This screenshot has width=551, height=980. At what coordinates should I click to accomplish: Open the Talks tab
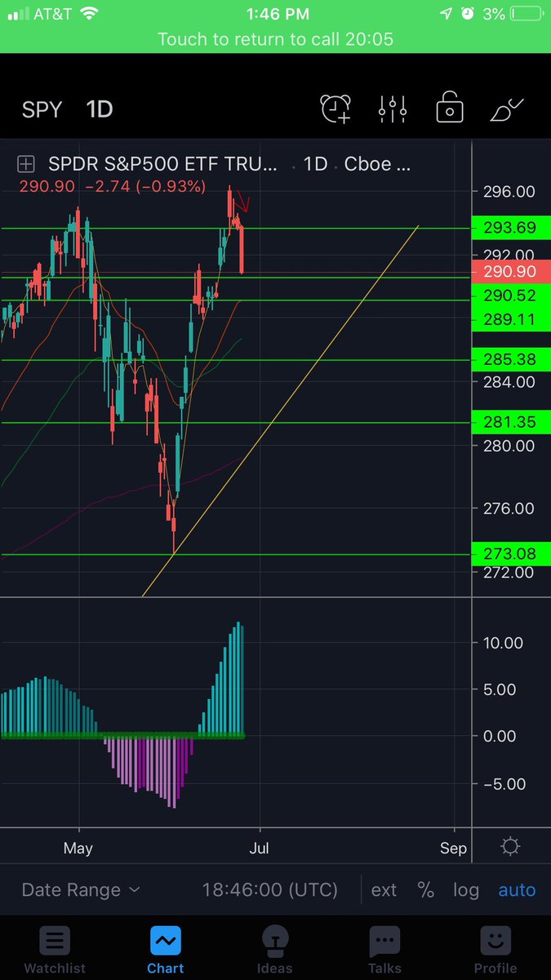coord(384,951)
